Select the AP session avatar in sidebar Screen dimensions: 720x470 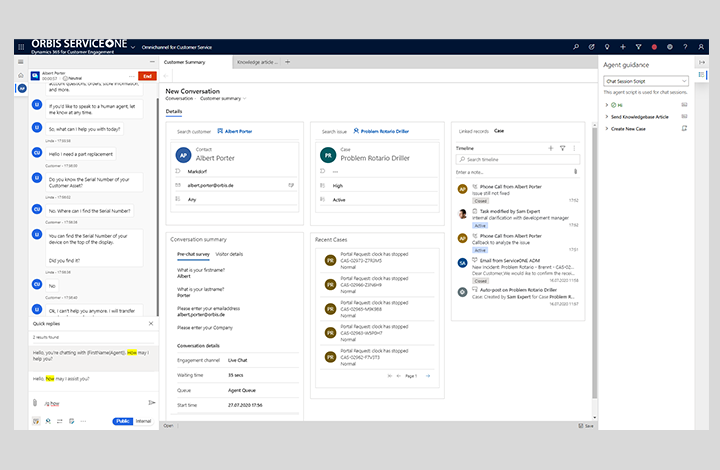22,88
